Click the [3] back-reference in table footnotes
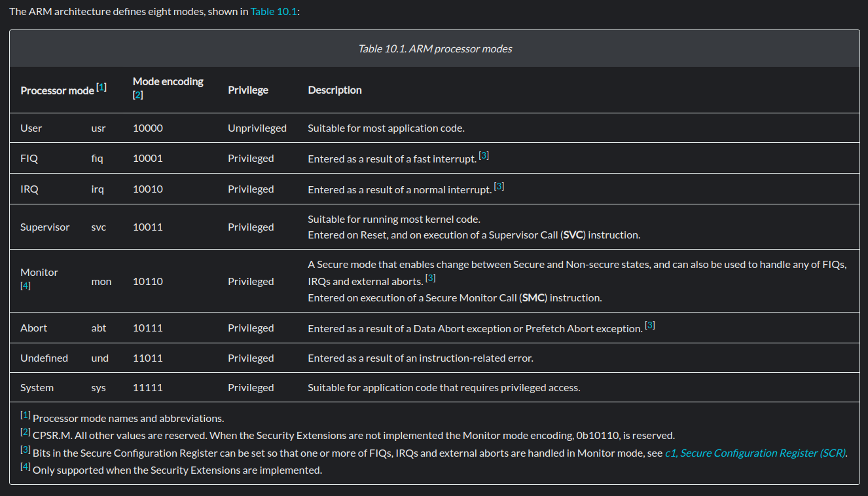Viewport: 868px width, 496px height. pyautogui.click(x=26, y=449)
